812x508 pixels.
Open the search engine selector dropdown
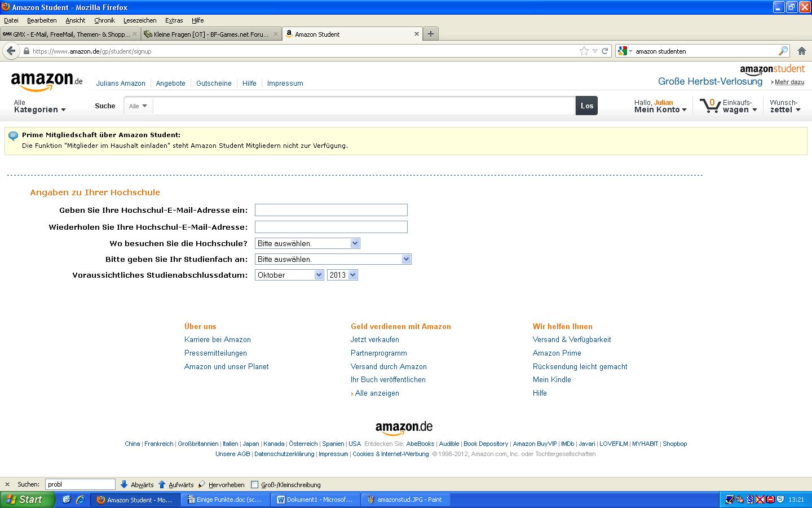point(625,51)
